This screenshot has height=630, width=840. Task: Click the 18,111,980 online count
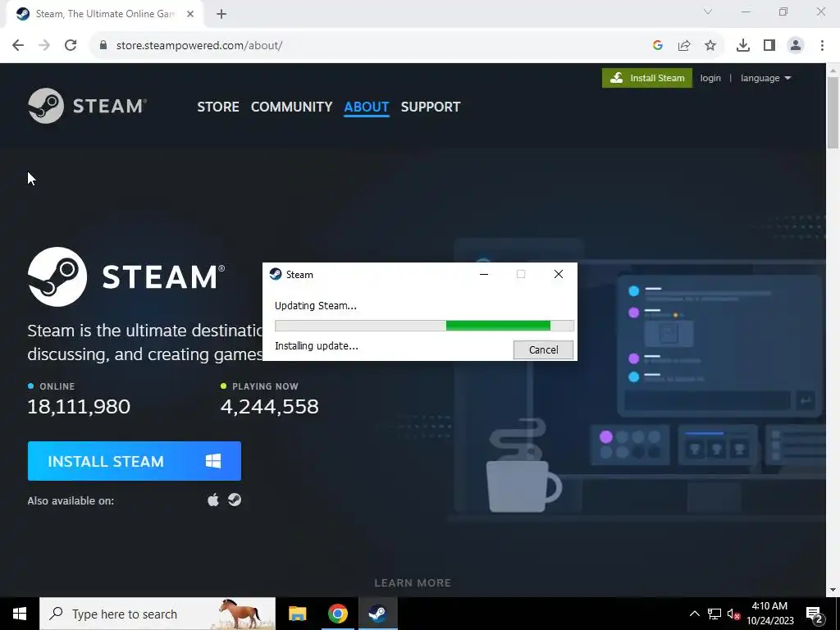[x=79, y=407]
